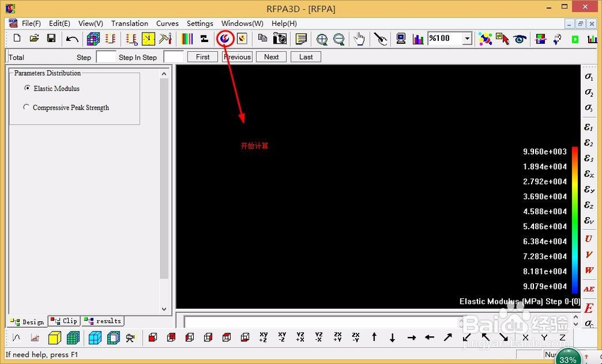Viewport: 602px width, 364px height.
Task: Click the green play icon
Action: click(x=575, y=39)
